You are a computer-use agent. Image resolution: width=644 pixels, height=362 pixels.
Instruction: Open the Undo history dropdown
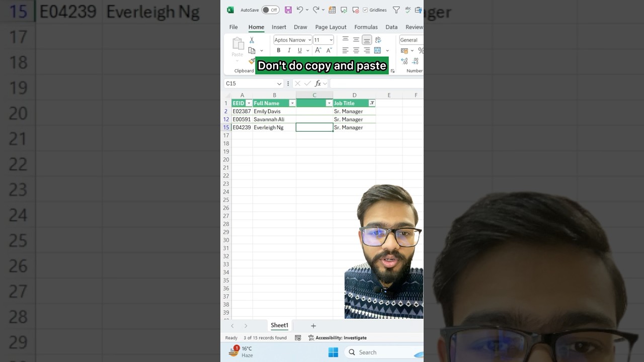307,10
